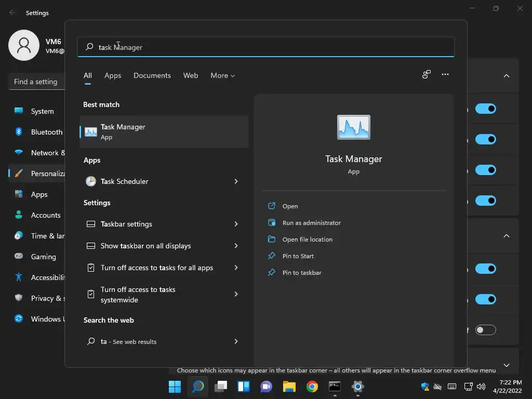This screenshot has width=532, height=399.
Task: Click the user avatar in Settings
Action: coord(24,45)
